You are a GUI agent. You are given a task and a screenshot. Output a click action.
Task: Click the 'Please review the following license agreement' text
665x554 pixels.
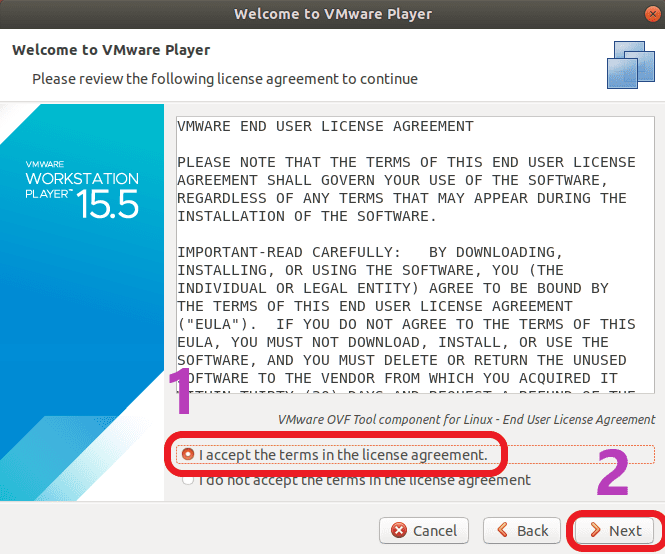225,79
